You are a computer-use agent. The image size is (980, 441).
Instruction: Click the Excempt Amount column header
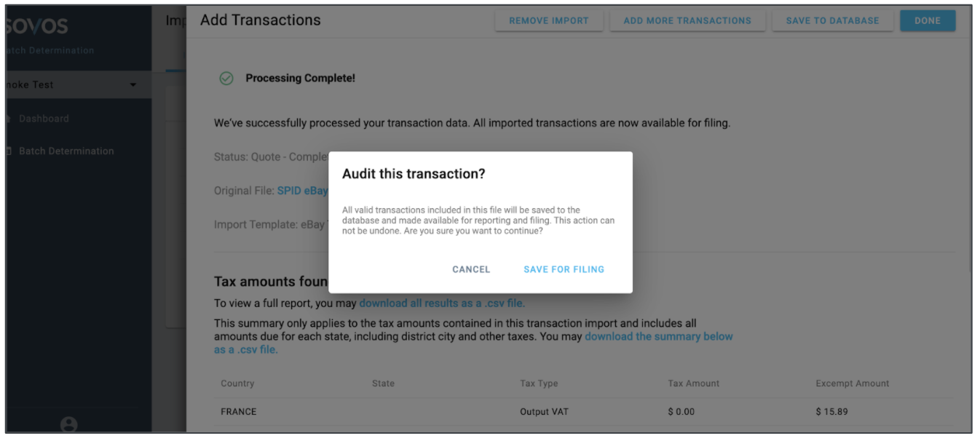(852, 384)
